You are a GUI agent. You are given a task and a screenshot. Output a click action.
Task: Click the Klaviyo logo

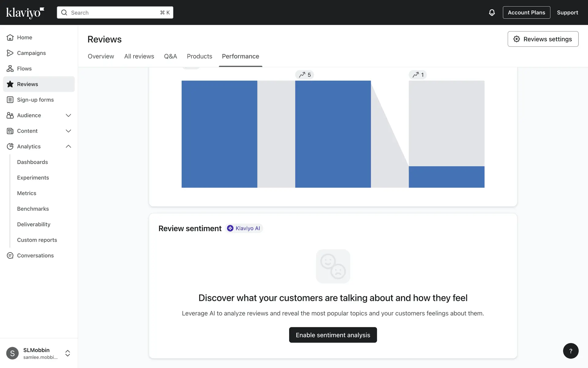pyautogui.click(x=25, y=13)
